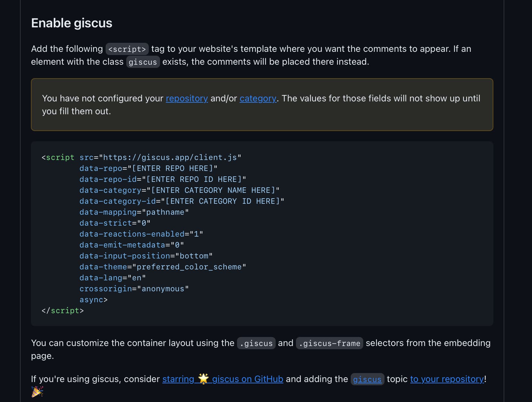Open the repository configuration link
This screenshot has width=532, height=402.
pos(186,98)
